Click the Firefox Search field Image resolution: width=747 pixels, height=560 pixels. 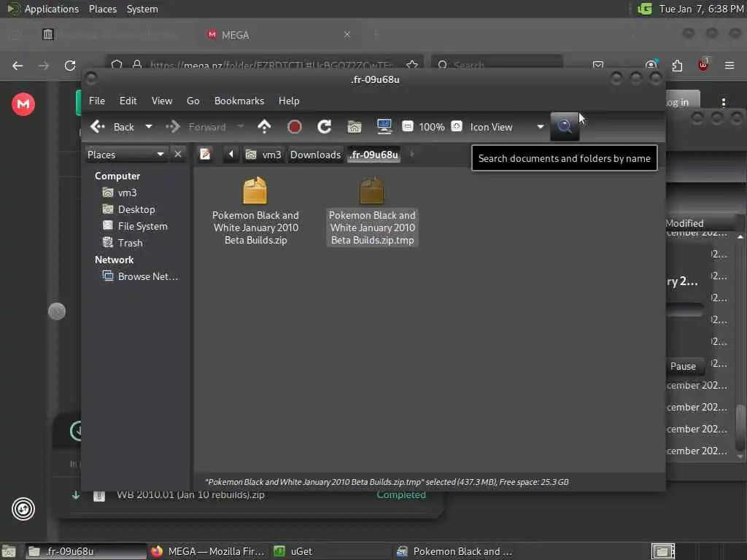pos(498,65)
